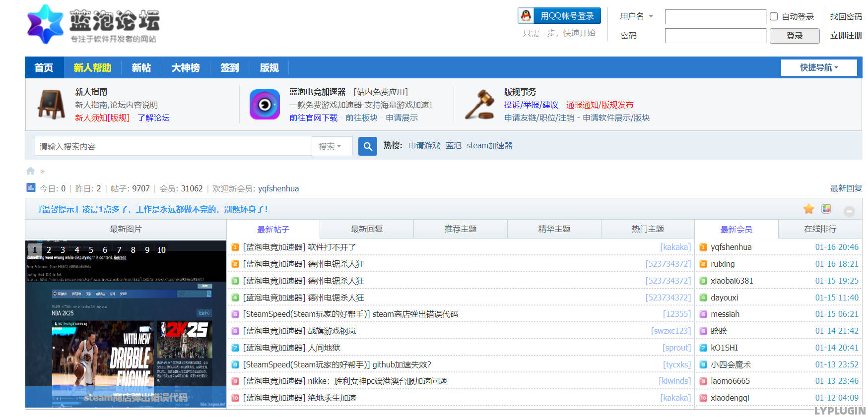868x417 pixels.
Task: Open the 用户名 login type dropdown
Action: point(637,16)
